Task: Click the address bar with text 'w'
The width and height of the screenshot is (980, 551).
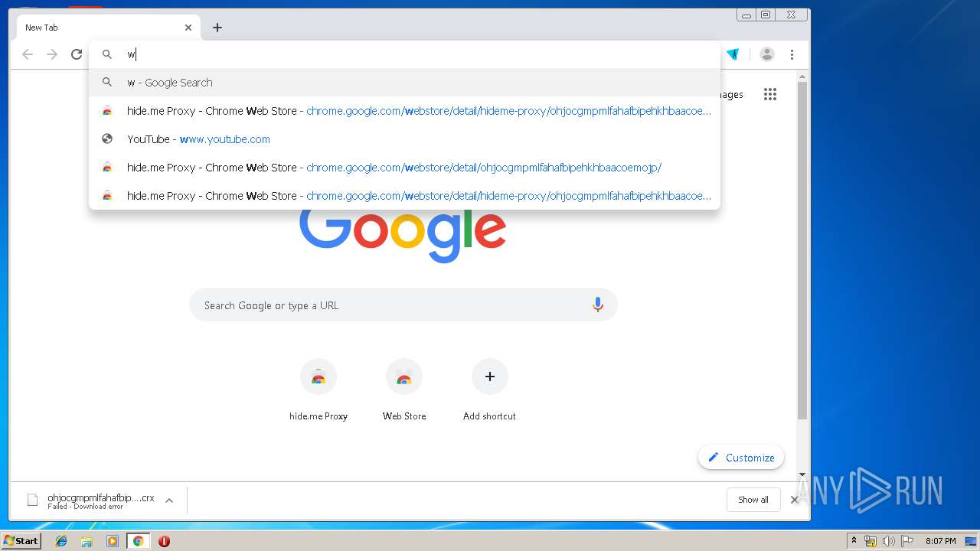Action: point(404,54)
